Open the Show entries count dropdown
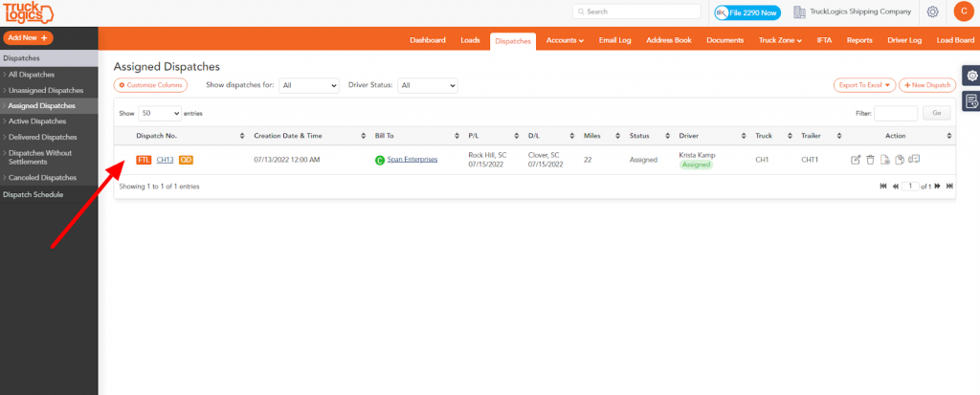This screenshot has height=395, width=980. tap(160, 113)
